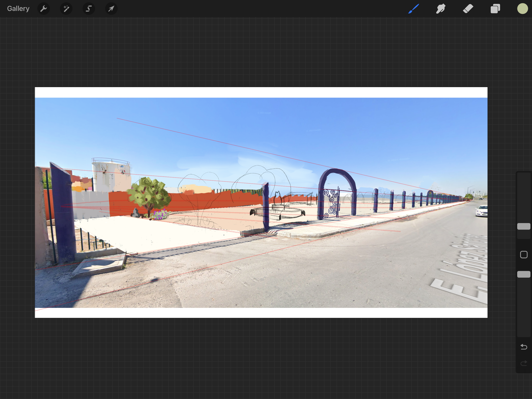The image size is (532, 399).
Task: Open the active color swatch
Action: click(522, 9)
